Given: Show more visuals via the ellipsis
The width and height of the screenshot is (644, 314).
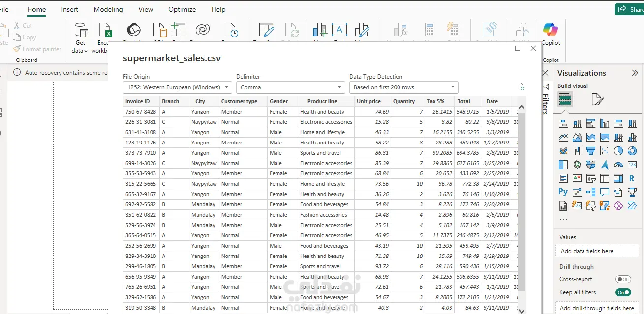Looking at the screenshot, I should click(x=563, y=219).
